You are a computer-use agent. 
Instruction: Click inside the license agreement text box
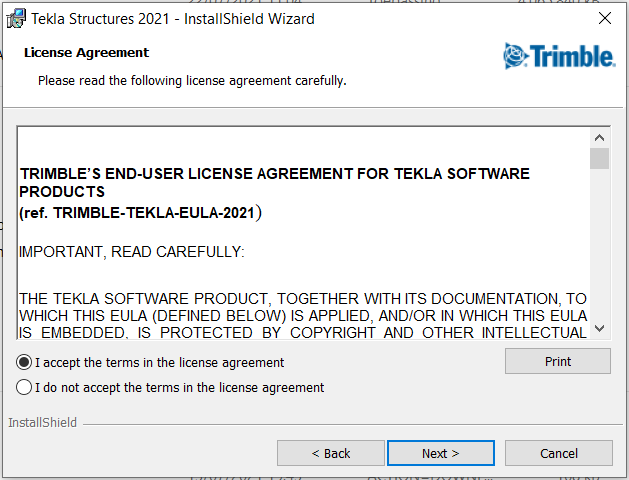coord(304,233)
